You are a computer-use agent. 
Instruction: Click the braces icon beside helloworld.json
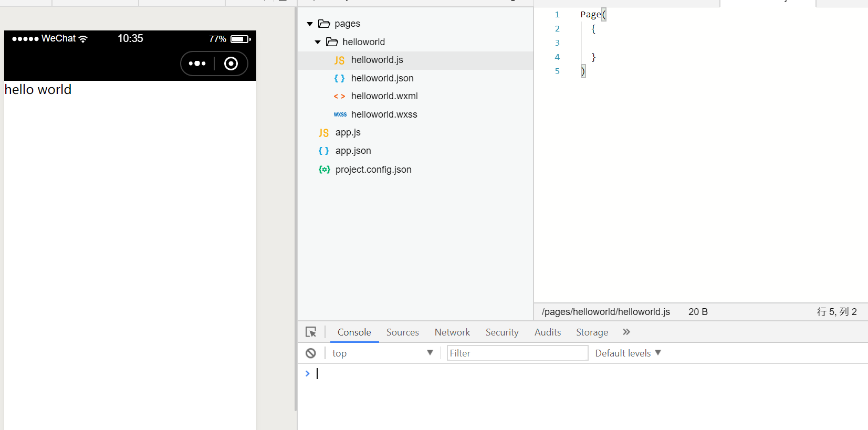point(339,78)
